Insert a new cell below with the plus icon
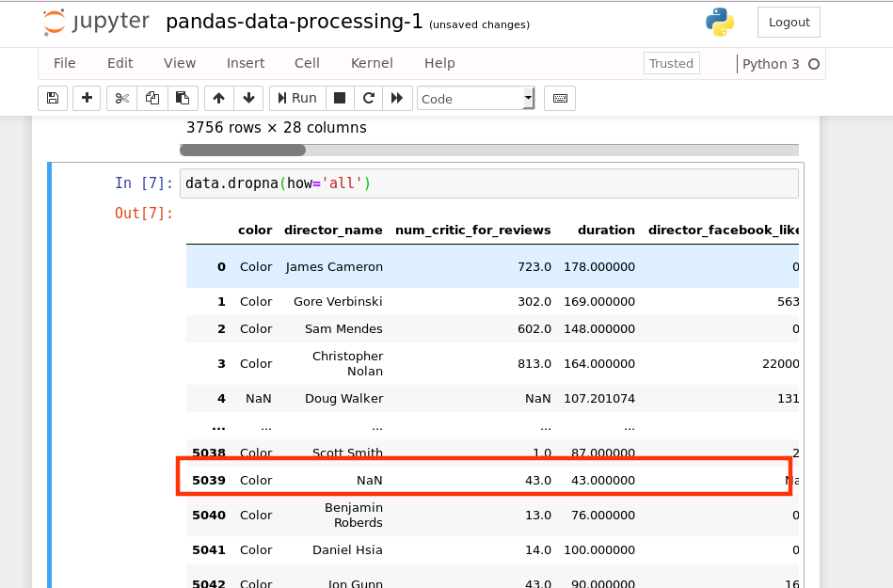893x588 pixels. click(x=86, y=98)
